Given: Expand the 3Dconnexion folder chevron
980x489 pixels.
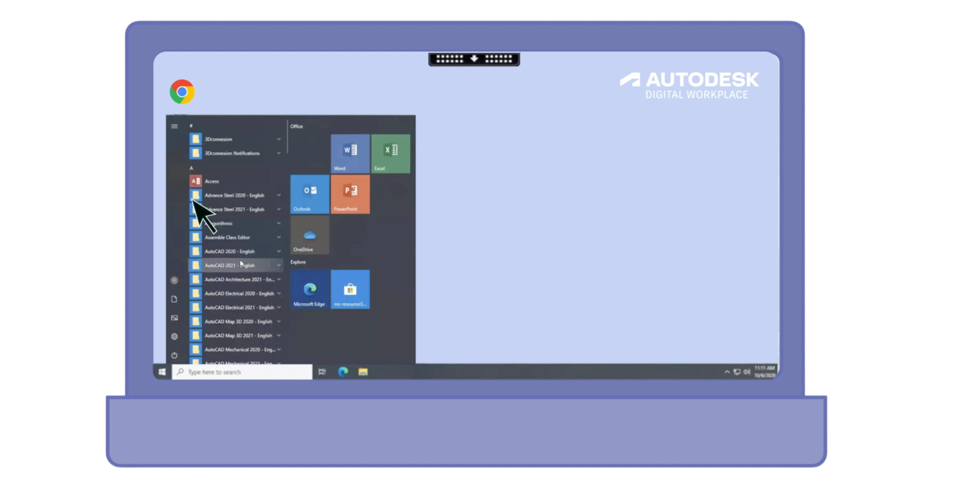Looking at the screenshot, I should (279, 139).
